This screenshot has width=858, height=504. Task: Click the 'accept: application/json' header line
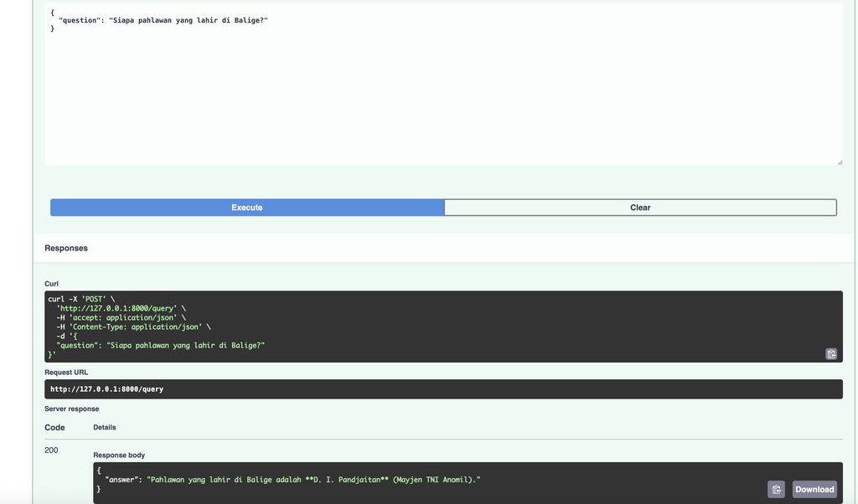tap(121, 317)
